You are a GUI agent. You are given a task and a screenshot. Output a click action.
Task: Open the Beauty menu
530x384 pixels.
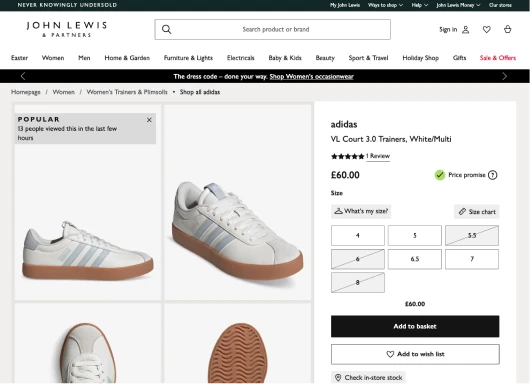tap(325, 58)
